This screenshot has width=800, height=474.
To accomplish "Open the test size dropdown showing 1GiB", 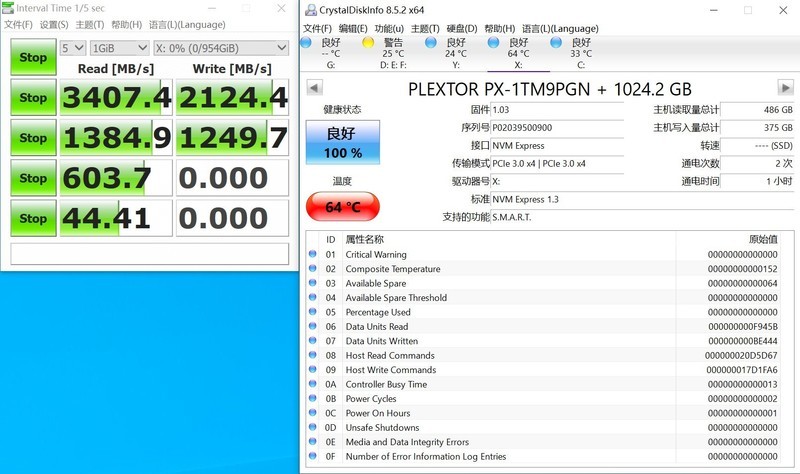I will (119, 48).
